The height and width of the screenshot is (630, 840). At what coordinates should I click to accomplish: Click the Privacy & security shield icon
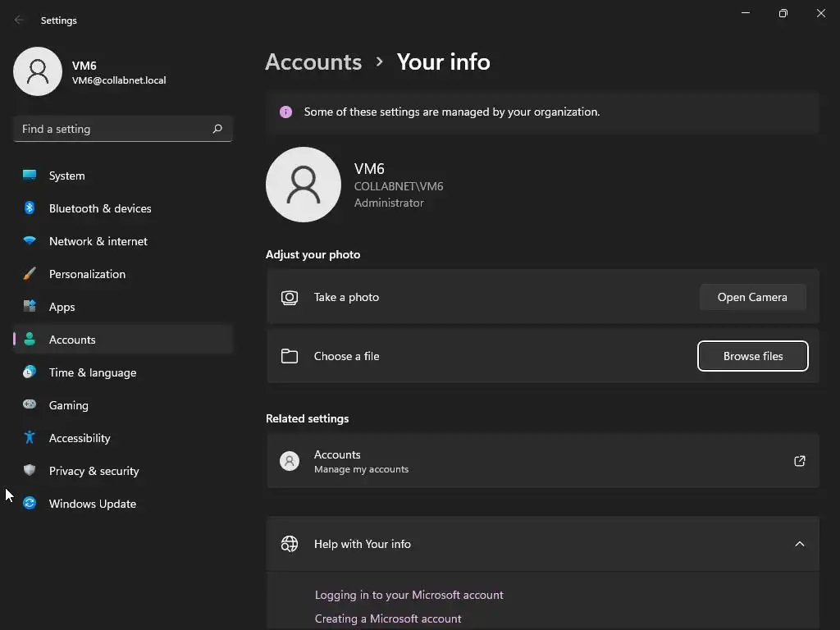click(x=30, y=471)
